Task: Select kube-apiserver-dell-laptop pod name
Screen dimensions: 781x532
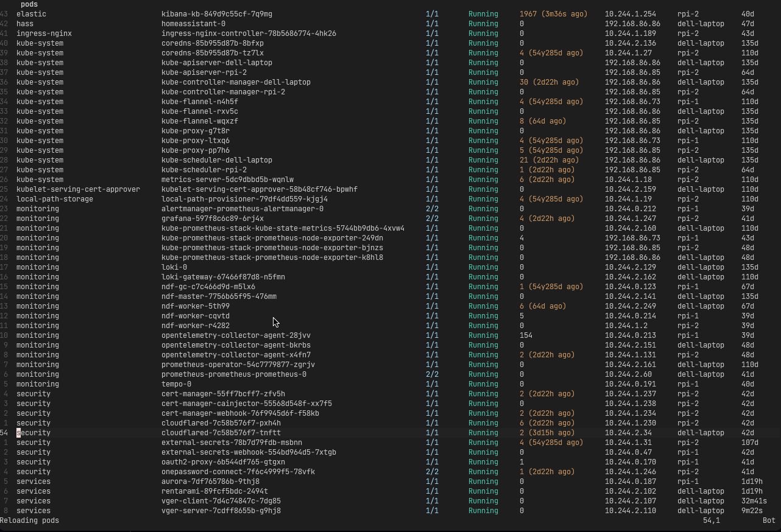Action: click(x=217, y=63)
